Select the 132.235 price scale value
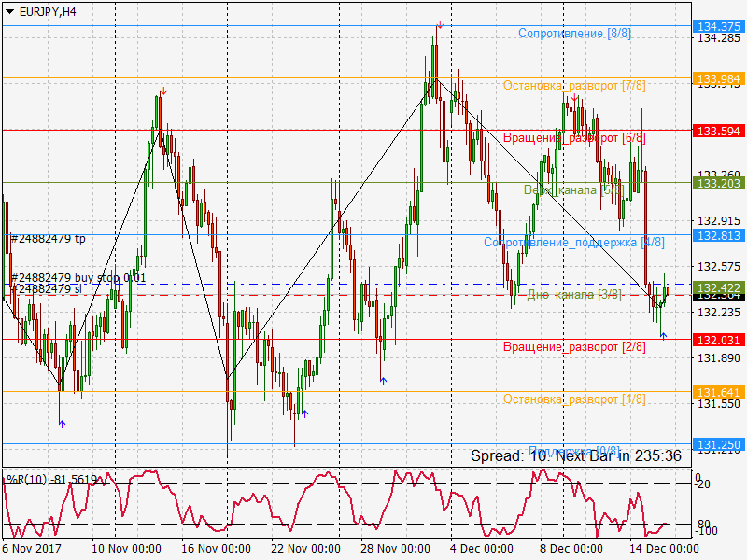This screenshot has width=747, height=560. (x=719, y=313)
